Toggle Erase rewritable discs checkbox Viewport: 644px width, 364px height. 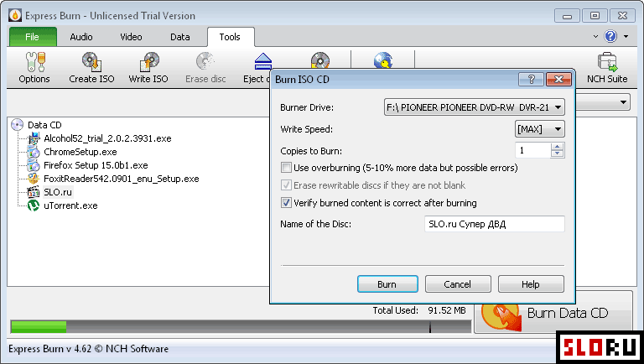click(286, 185)
